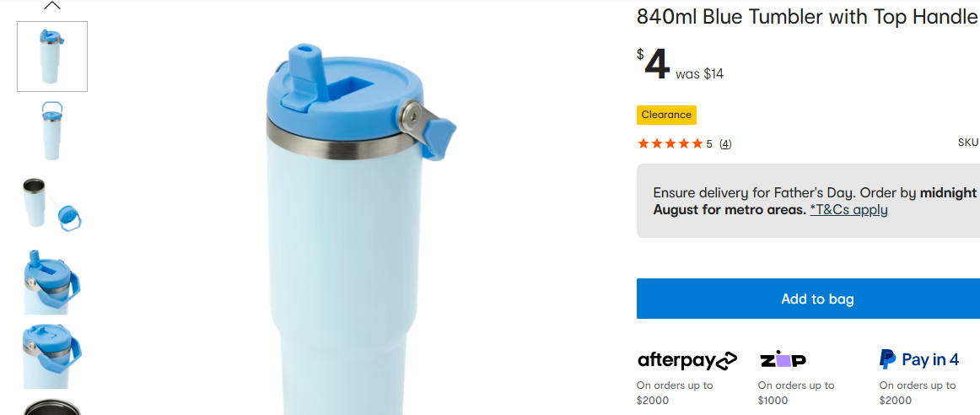Click the Father's Day delivery notice box
The width and height of the screenshot is (980, 415).
808,201
